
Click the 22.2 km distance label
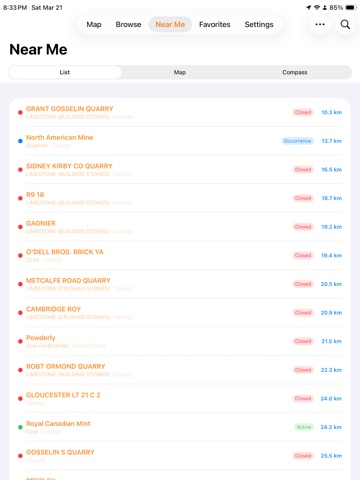click(x=331, y=370)
